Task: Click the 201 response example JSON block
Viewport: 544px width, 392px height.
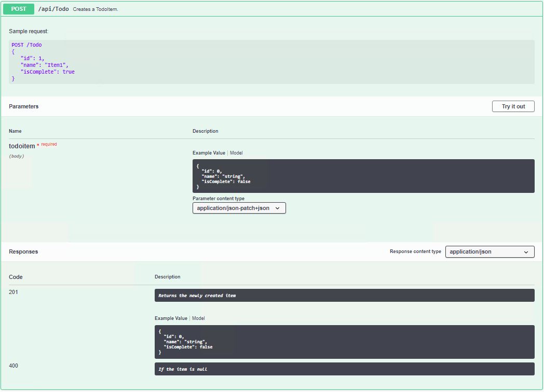Action: [x=345, y=342]
